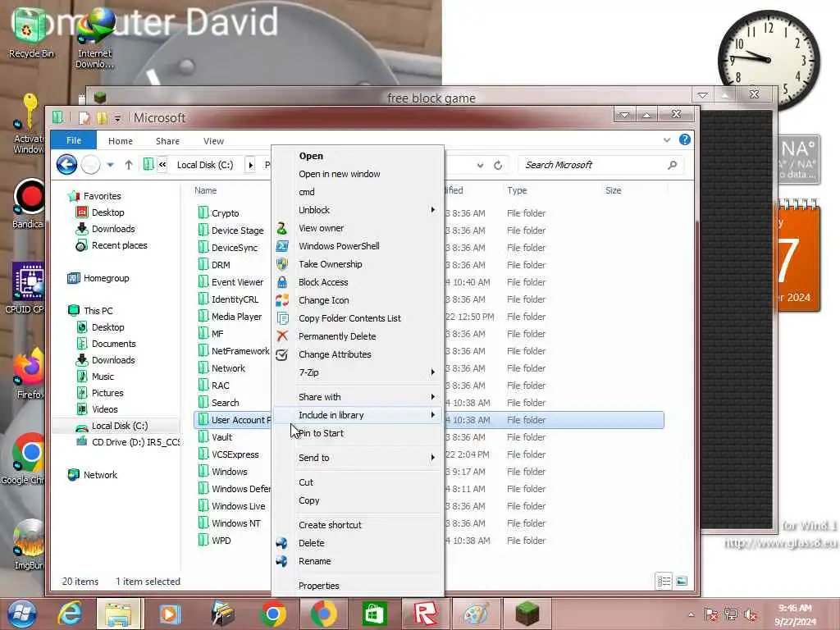Open the File ribbon tab
This screenshot has height=630, width=840.
[x=73, y=140]
